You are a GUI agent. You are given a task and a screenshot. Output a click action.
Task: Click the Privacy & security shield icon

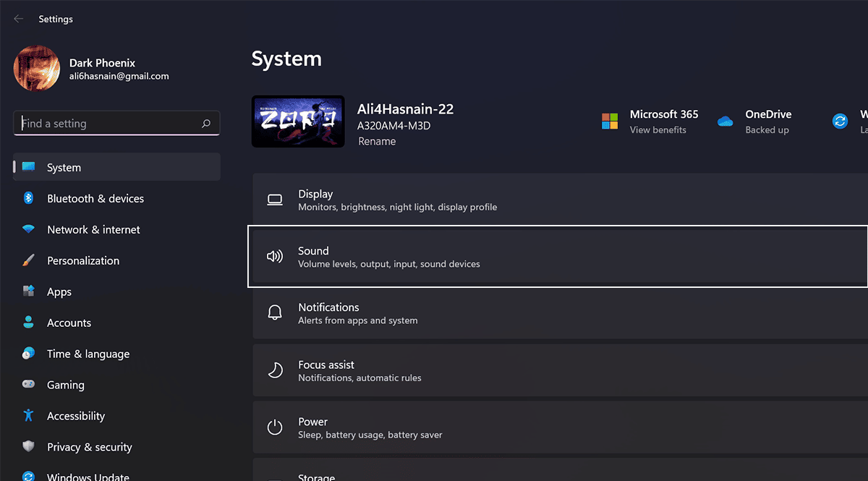(x=28, y=447)
